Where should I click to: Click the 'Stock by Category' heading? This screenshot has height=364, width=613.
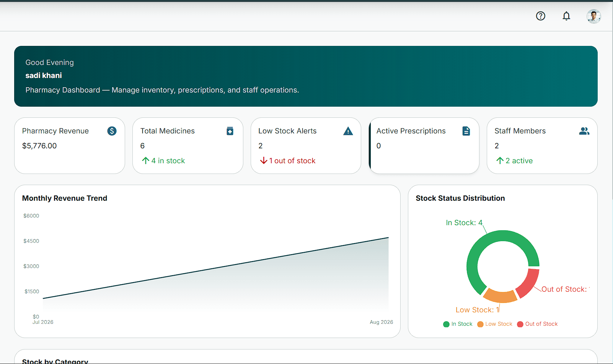click(x=55, y=361)
